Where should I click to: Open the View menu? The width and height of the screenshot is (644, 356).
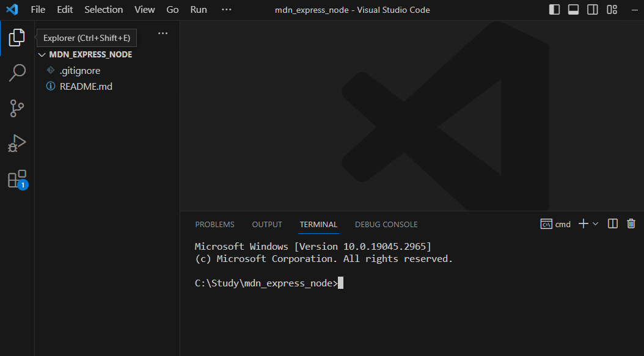click(x=145, y=9)
